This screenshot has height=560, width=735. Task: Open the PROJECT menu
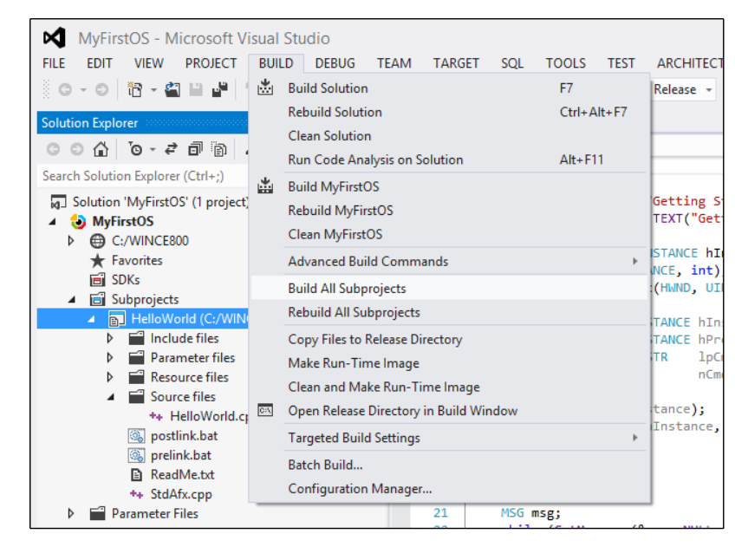coord(211,63)
